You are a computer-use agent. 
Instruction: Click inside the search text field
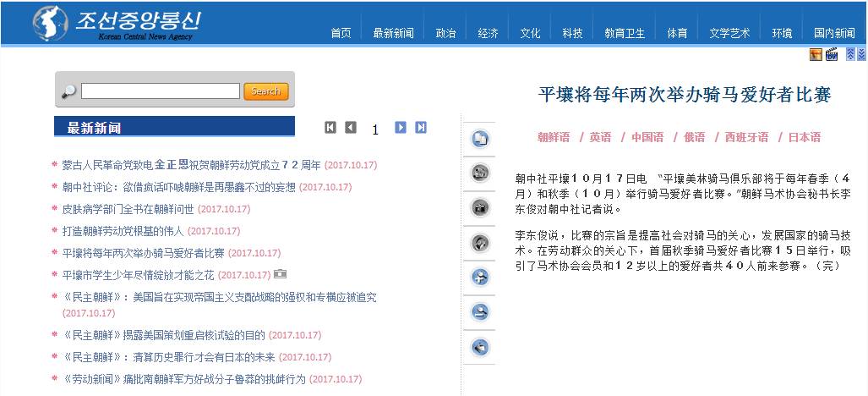[161, 91]
